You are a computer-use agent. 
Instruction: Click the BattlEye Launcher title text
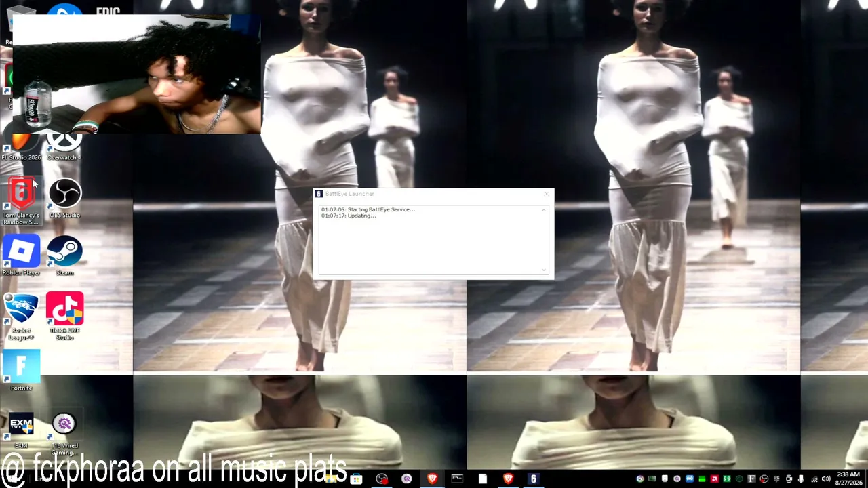349,194
